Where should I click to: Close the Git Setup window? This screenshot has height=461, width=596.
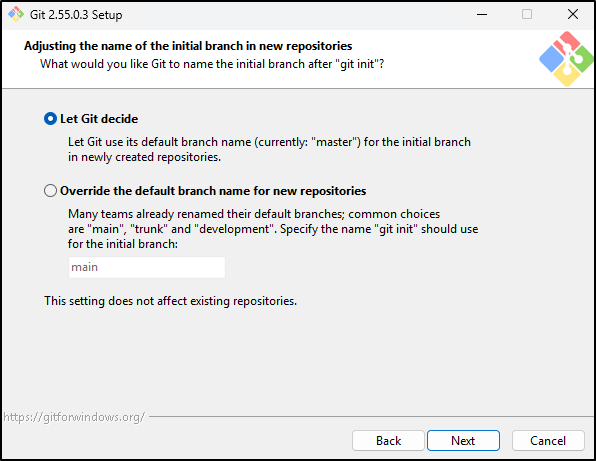[573, 14]
